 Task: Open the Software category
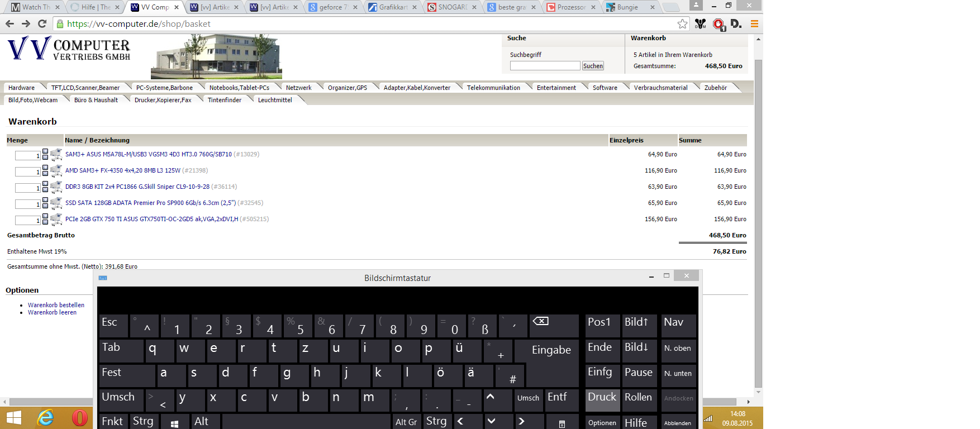click(605, 88)
